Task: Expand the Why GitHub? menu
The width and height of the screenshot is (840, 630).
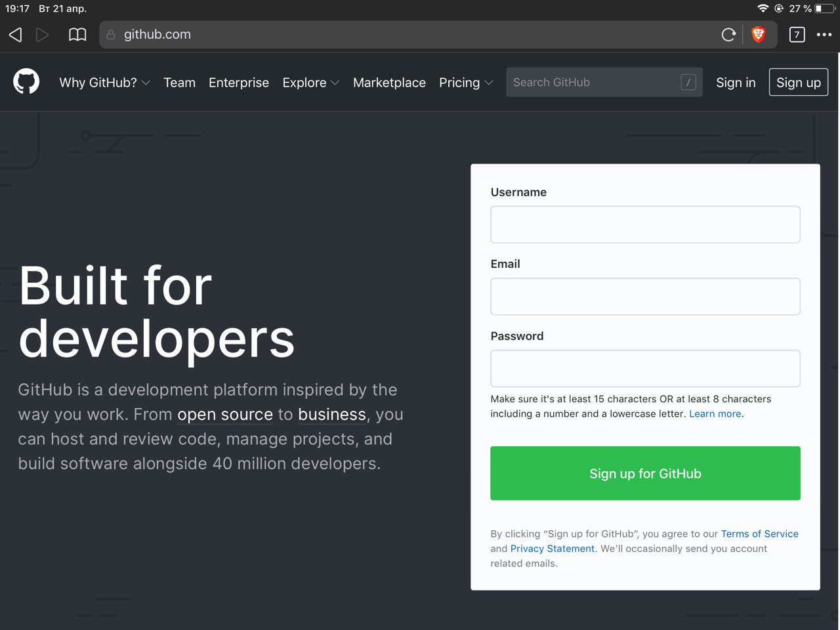Action: (x=104, y=83)
